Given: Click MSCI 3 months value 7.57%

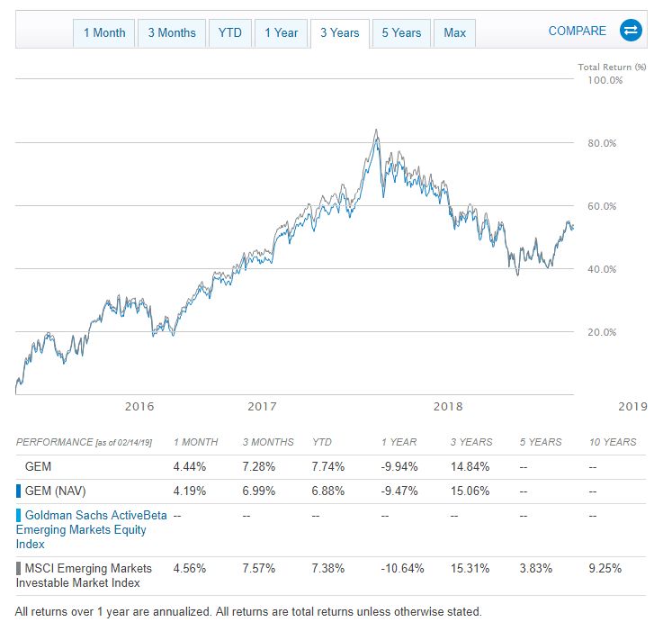Looking at the screenshot, I should click(x=259, y=568).
